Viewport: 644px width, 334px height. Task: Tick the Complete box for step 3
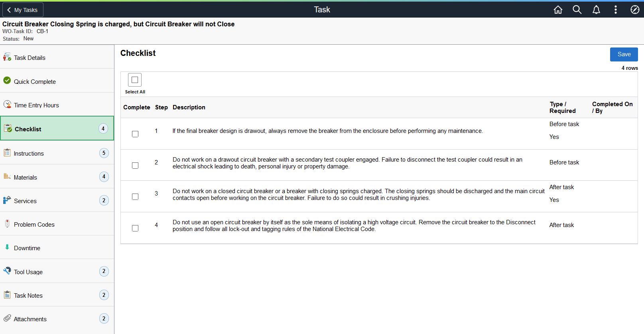pos(135,197)
